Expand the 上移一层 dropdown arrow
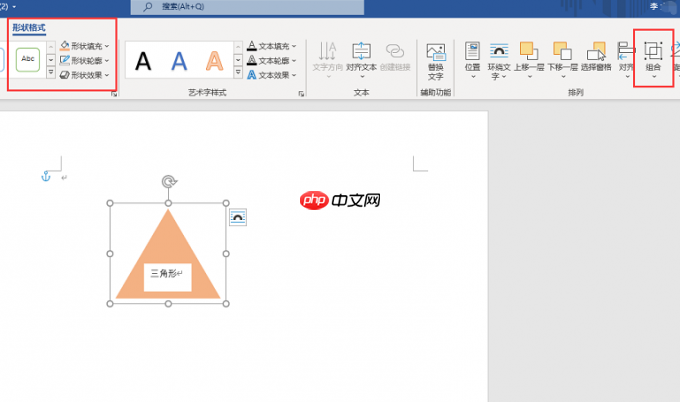Screen dimensions: 680x402 pyautogui.click(x=530, y=77)
